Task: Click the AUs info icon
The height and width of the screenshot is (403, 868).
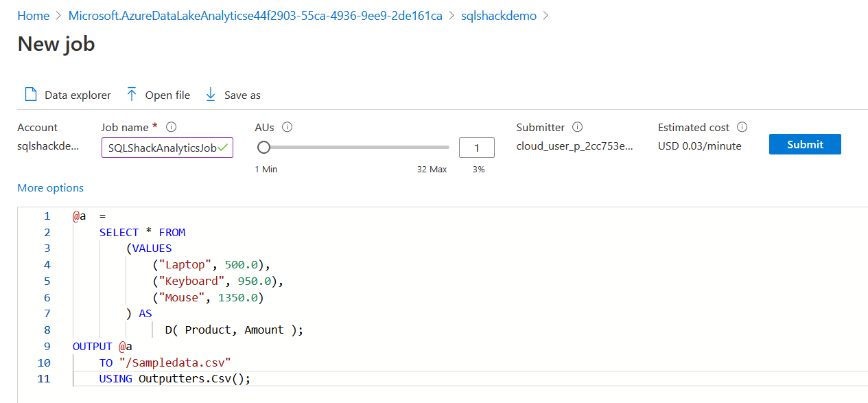Action: pyautogui.click(x=288, y=127)
